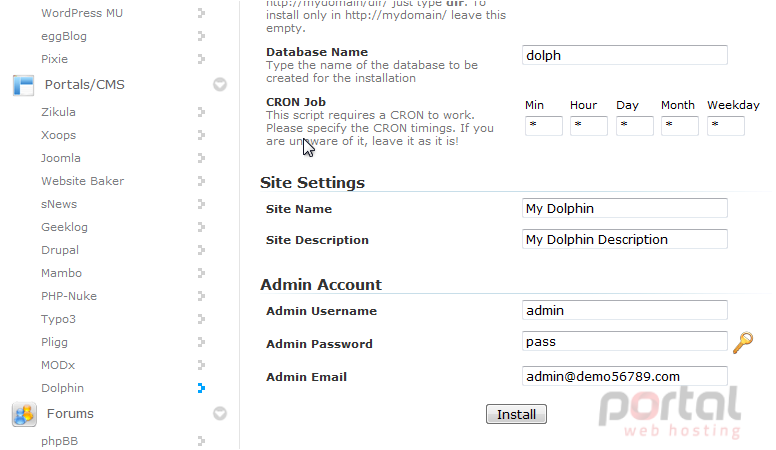Open the Zikula script page
This screenshot has height=450, width=776.
point(58,112)
